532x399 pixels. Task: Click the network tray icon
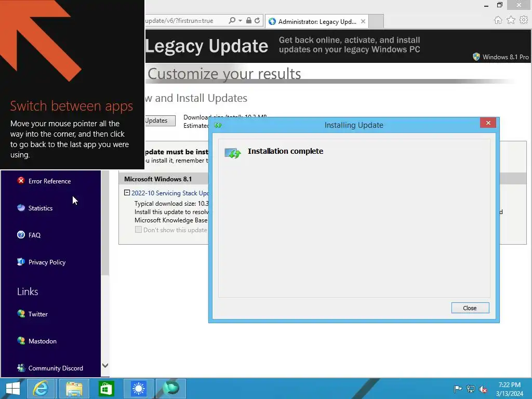coord(471,389)
